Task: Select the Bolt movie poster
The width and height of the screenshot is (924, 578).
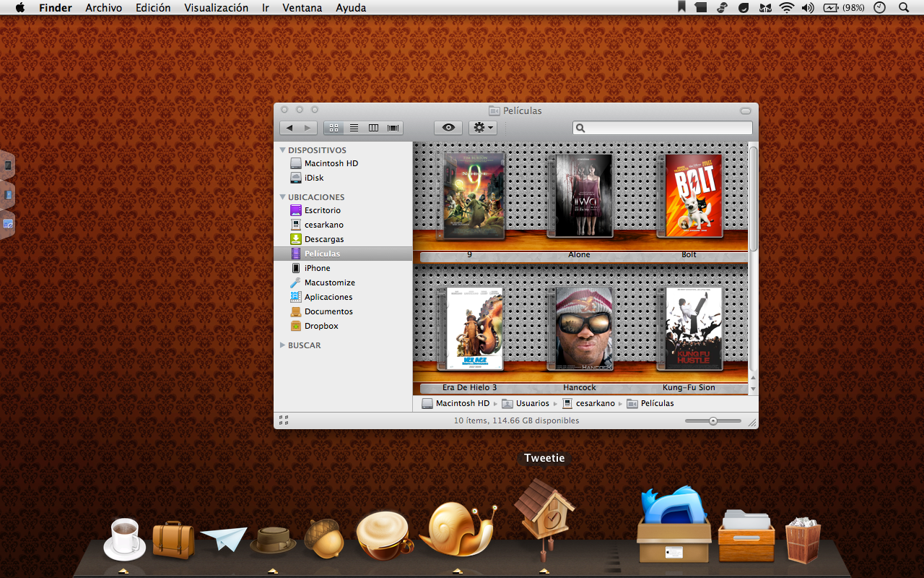Action: point(689,196)
